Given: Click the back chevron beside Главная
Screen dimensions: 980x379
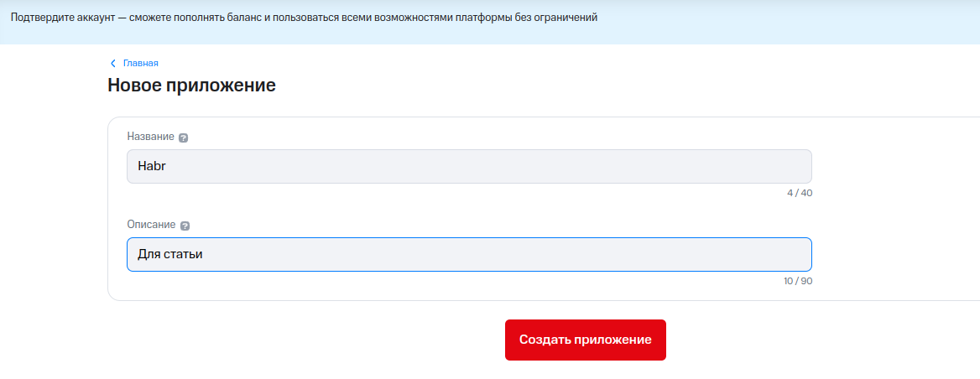Looking at the screenshot, I should pyautogui.click(x=113, y=64).
